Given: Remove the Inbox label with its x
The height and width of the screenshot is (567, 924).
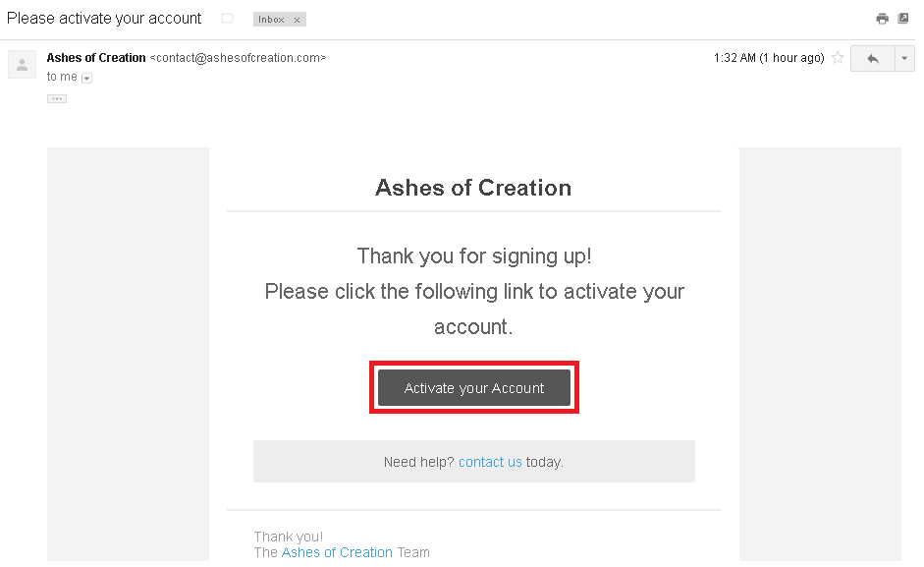Looking at the screenshot, I should 297,20.
